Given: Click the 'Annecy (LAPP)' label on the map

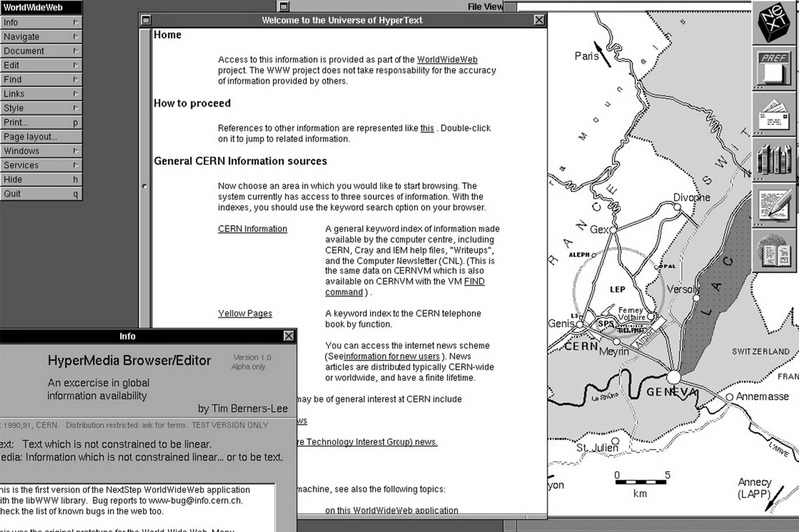Looking at the screenshot, I should tap(755, 487).
